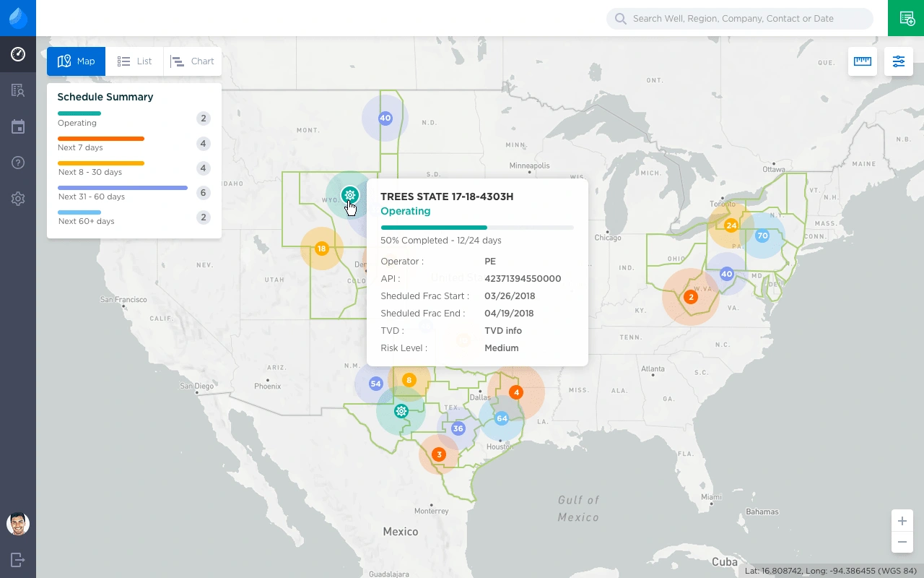Click the API number 42371394550000
The width and height of the screenshot is (924, 578).
point(523,279)
